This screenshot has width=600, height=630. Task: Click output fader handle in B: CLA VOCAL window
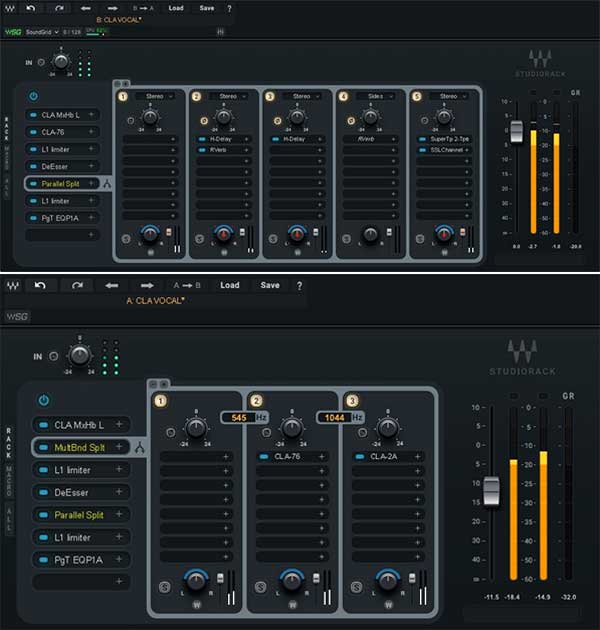[x=516, y=131]
